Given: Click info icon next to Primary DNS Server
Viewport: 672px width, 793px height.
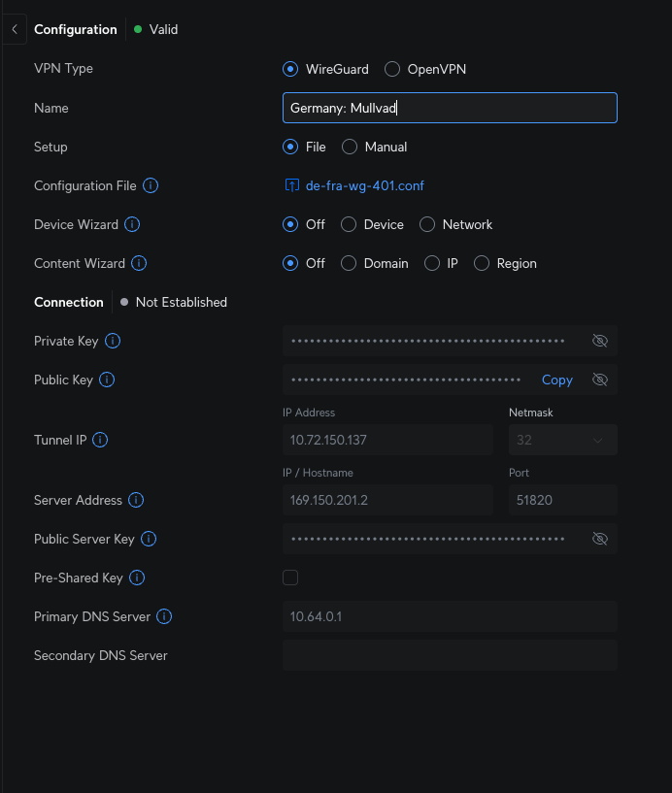Looking at the screenshot, I should (164, 616).
